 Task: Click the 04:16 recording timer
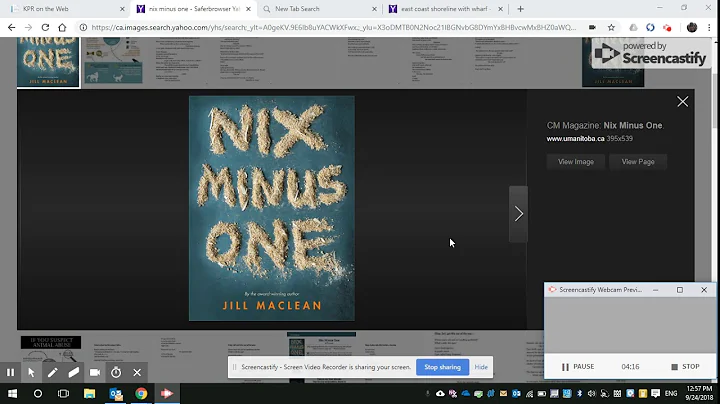[630, 366]
